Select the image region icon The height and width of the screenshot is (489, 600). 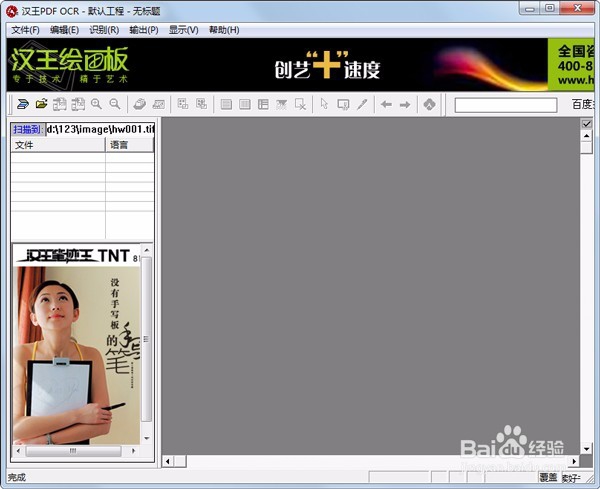coord(282,104)
